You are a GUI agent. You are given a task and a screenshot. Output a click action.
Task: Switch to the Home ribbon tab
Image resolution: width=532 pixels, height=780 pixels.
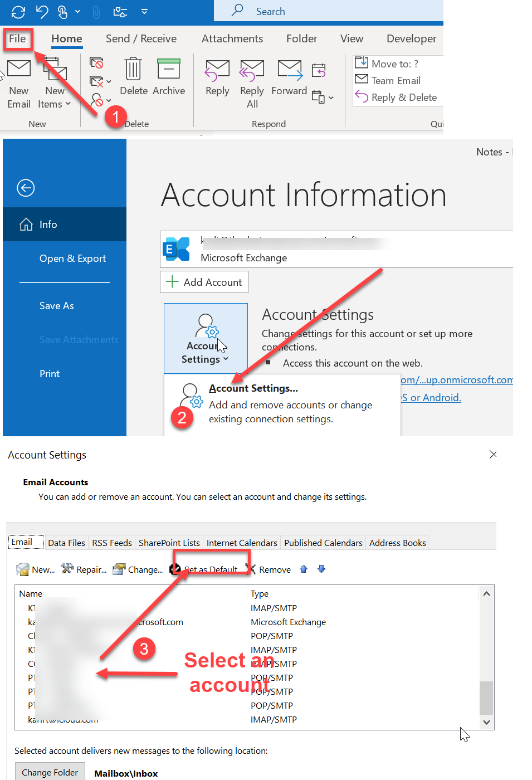(x=67, y=38)
